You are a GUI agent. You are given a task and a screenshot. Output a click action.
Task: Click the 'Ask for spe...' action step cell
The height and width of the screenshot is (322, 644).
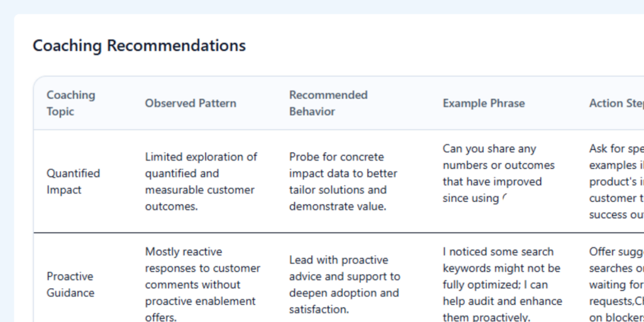click(616, 182)
